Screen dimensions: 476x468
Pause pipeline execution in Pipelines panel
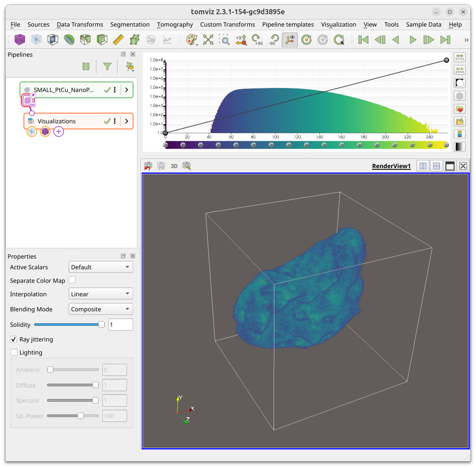point(86,66)
